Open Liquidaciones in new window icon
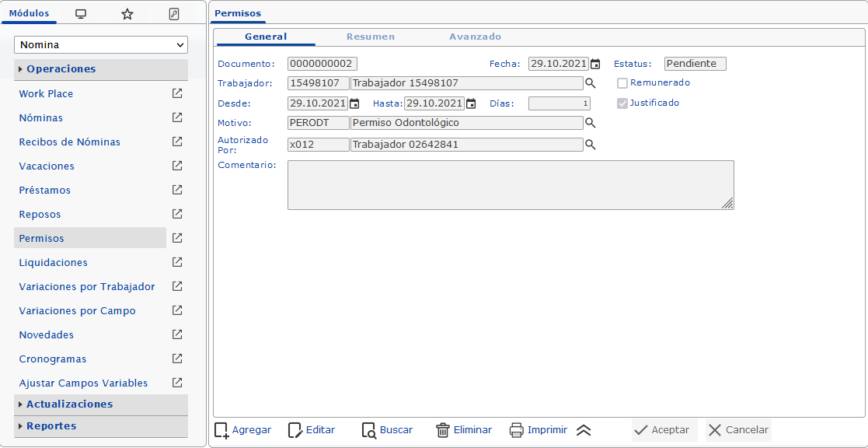 pos(177,262)
